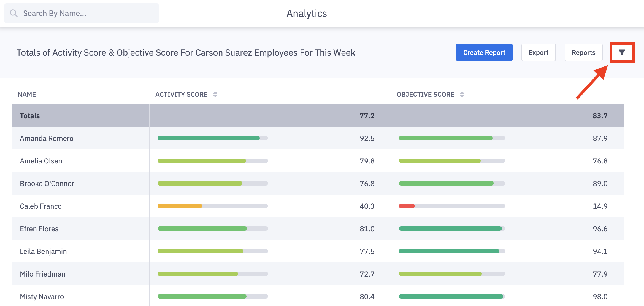Open Caleb Franco's employee entry
Viewport: 644px width, 306px height.
pyautogui.click(x=40, y=206)
